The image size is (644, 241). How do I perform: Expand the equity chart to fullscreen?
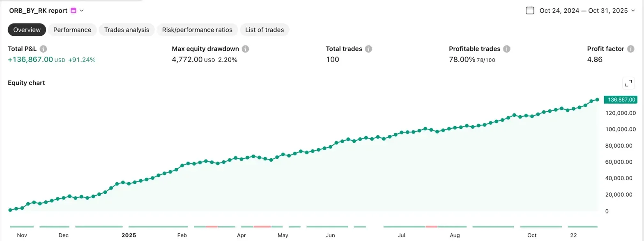tap(628, 83)
